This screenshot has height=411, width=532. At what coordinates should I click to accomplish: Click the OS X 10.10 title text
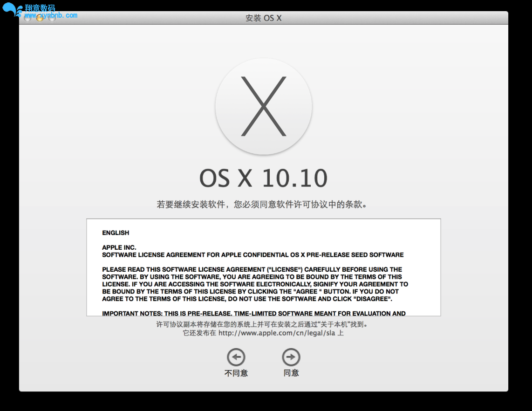tap(263, 178)
